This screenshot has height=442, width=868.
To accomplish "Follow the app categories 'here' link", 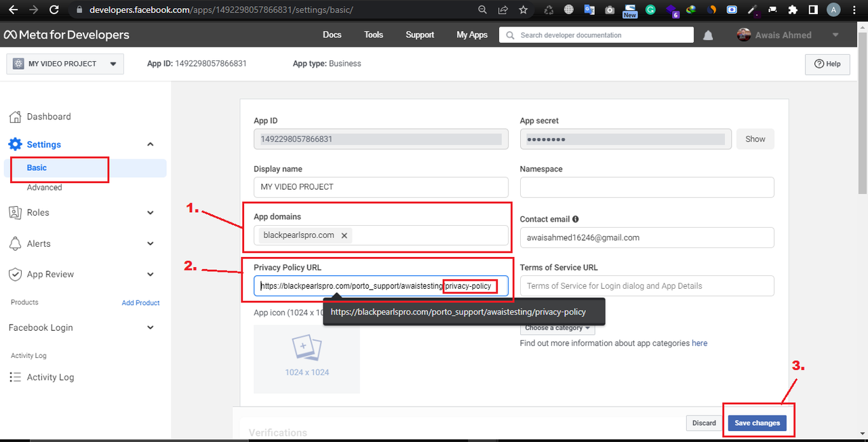I will click(699, 343).
